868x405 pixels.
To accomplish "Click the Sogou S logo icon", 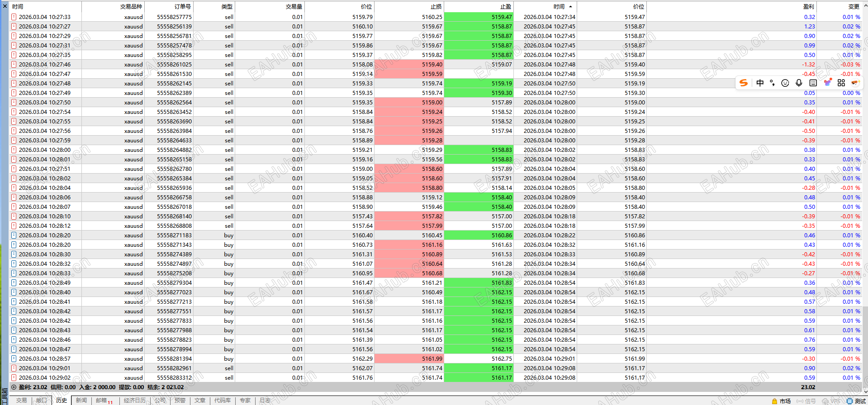I will (744, 83).
